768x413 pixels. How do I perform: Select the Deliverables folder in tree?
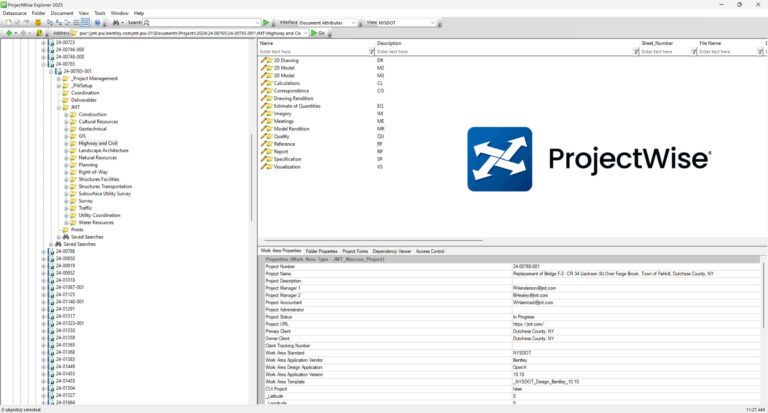(x=84, y=100)
